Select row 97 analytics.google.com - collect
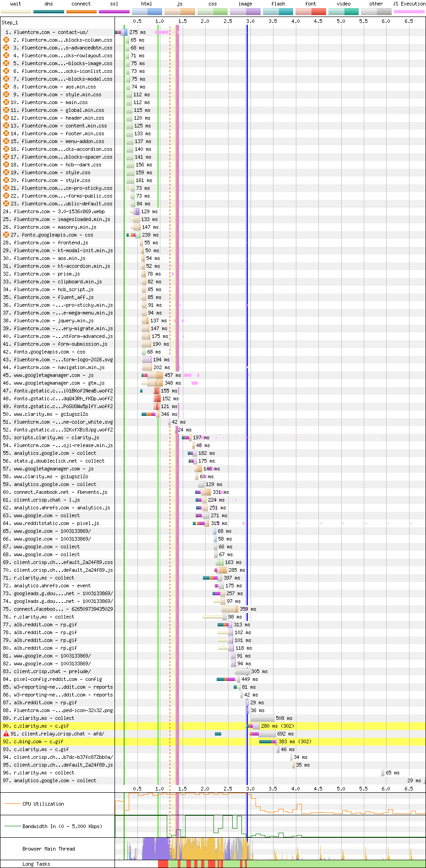426x868 pixels. point(213,780)
